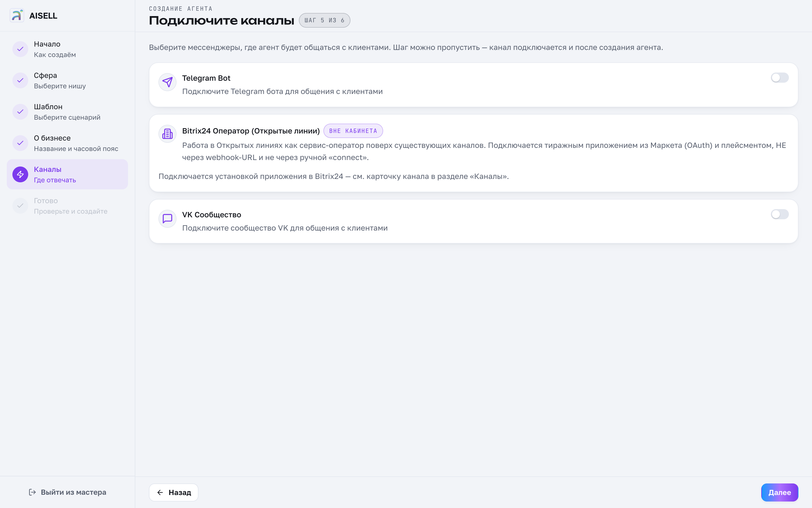
Task: Click the Bitrix24 Оператор (Открытые линии) title
Action: [x=251, y=131]
